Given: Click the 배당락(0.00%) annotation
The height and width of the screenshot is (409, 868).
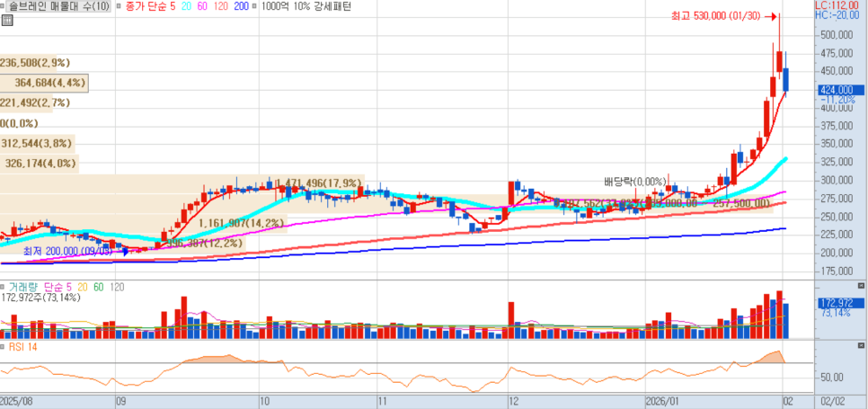Looking at the screenshot, I should [x=635, y=181].
